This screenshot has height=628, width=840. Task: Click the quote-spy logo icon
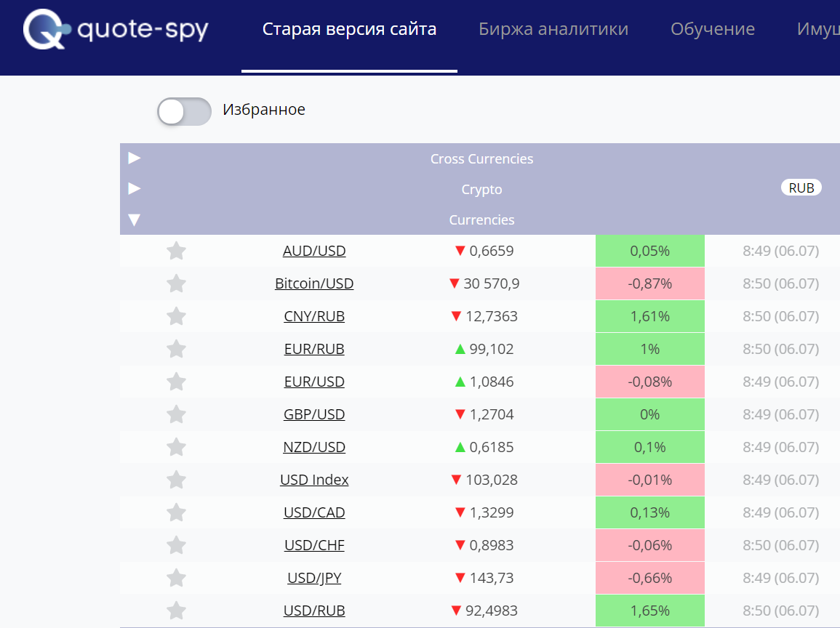click(x=47, y=30)
